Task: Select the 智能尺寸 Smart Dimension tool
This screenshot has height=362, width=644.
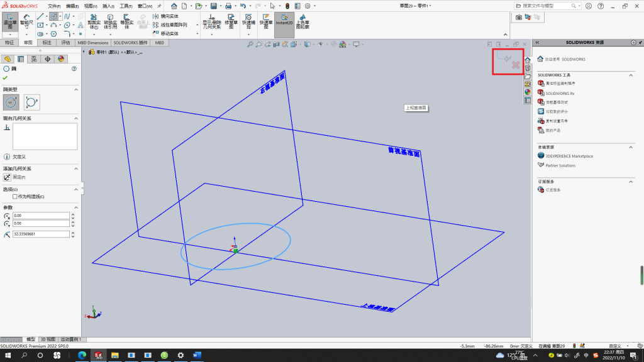Action: [26, 22]
